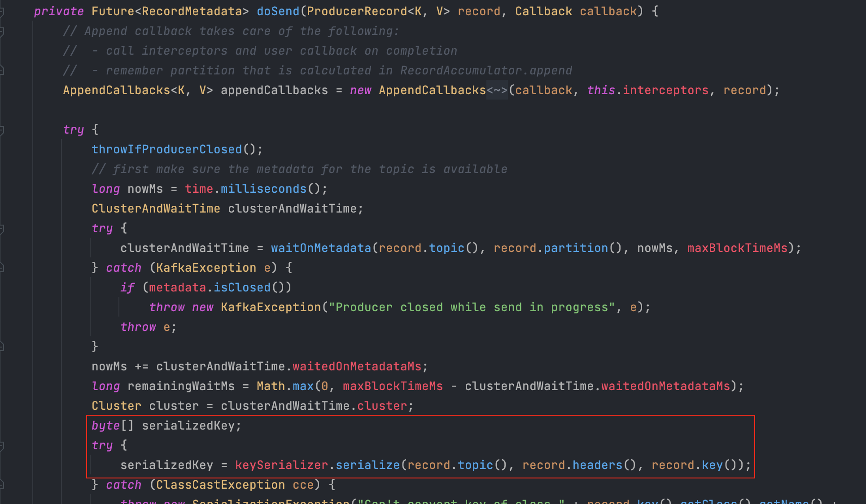This screenshot has width=866, height=504.
Task: Click the ClusterAndWaitTime type declaration
Action: click(x=156, y=209)
